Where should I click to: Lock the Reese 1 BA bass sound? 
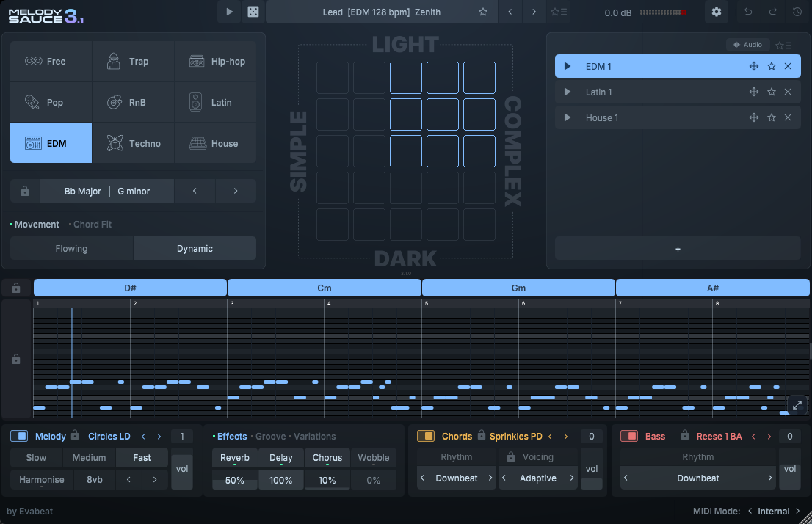pyautogui.click(x=684, y=435)
